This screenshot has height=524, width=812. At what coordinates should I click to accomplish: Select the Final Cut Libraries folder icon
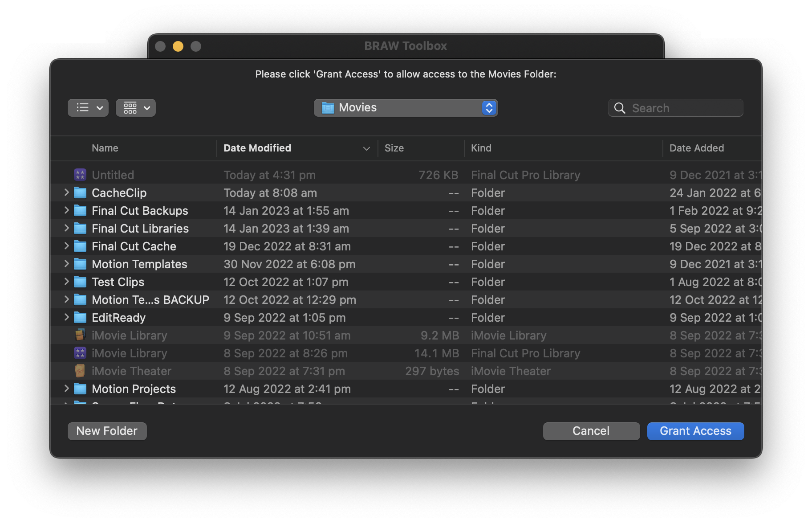point(80,229)
